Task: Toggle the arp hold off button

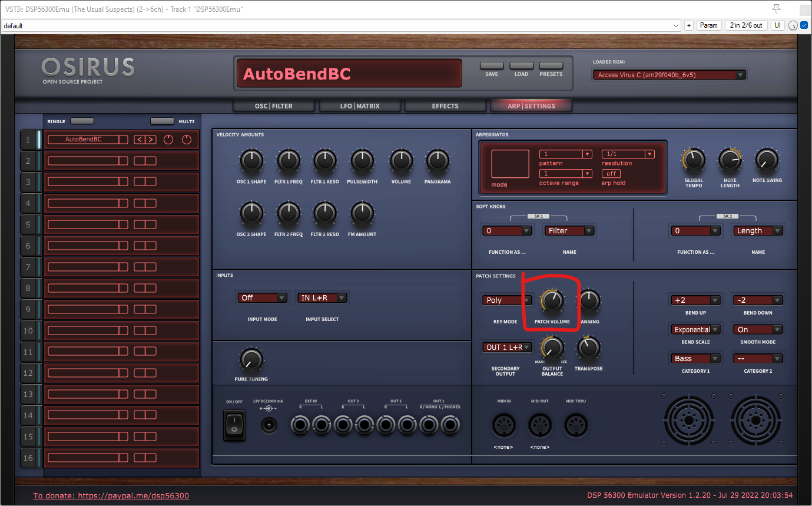Action: tap(611, 173)
